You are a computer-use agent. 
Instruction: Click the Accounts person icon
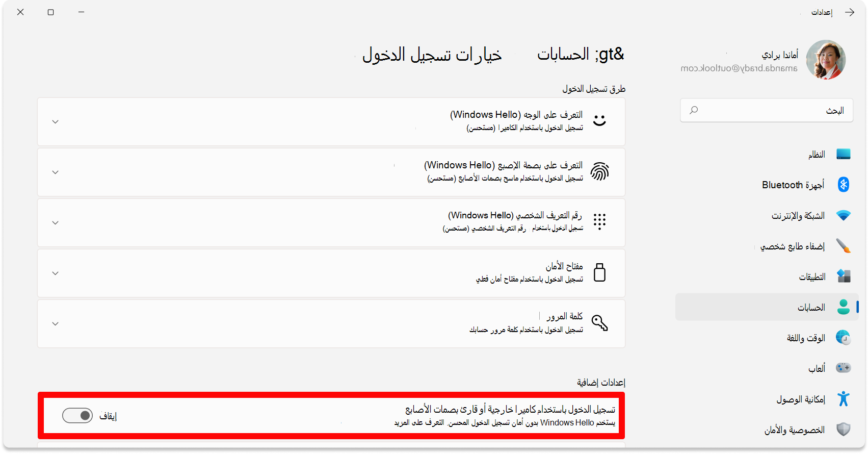tap(844, 307)
